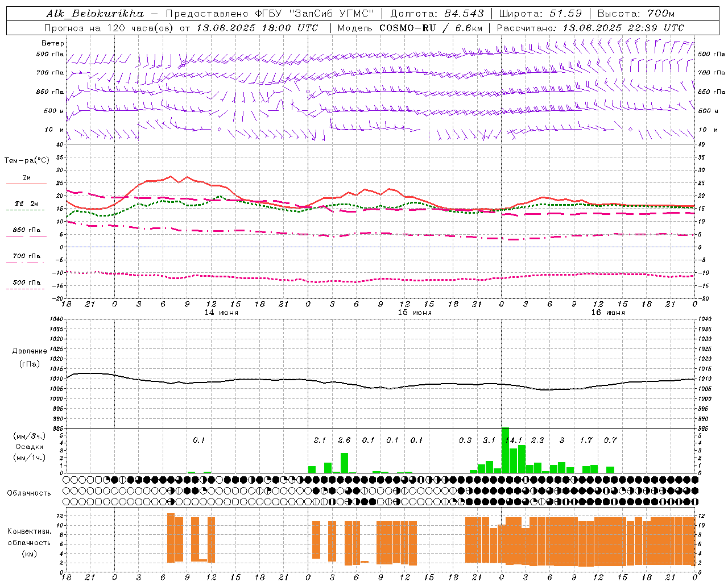Click the calculation time 13.06.2025 22:39 UTC
The height and width of the screenshot is (582, 728).
(x=623, y=28)
